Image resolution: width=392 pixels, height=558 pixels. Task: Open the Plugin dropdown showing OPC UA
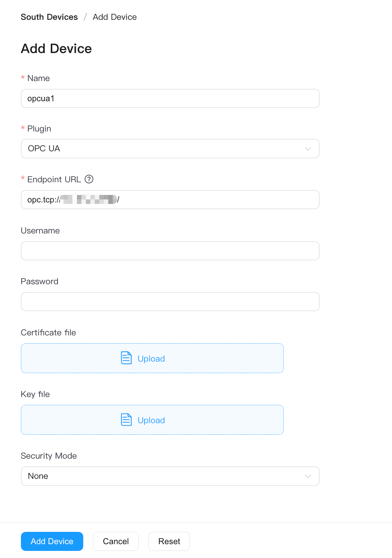coord(170,149)
